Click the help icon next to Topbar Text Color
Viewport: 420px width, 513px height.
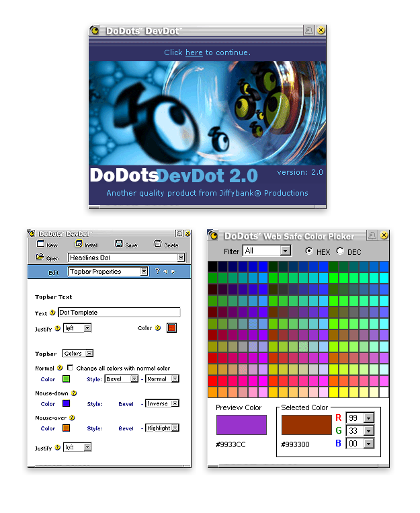[158, 328]
